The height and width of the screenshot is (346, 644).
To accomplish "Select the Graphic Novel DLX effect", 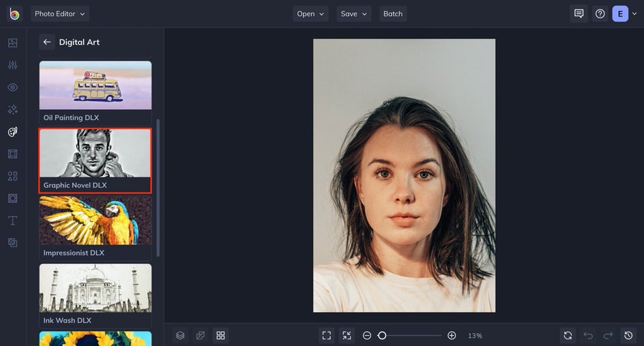I will click(x=96, y=160).
